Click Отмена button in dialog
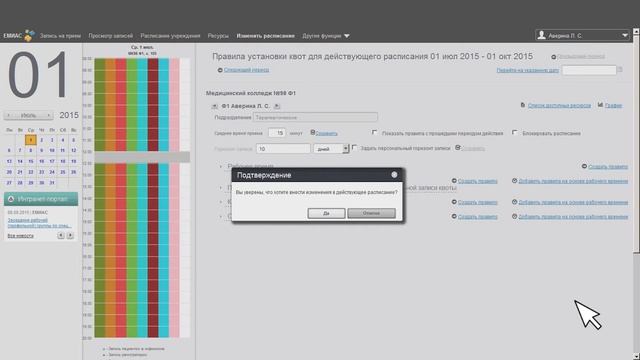 point(371,213)
